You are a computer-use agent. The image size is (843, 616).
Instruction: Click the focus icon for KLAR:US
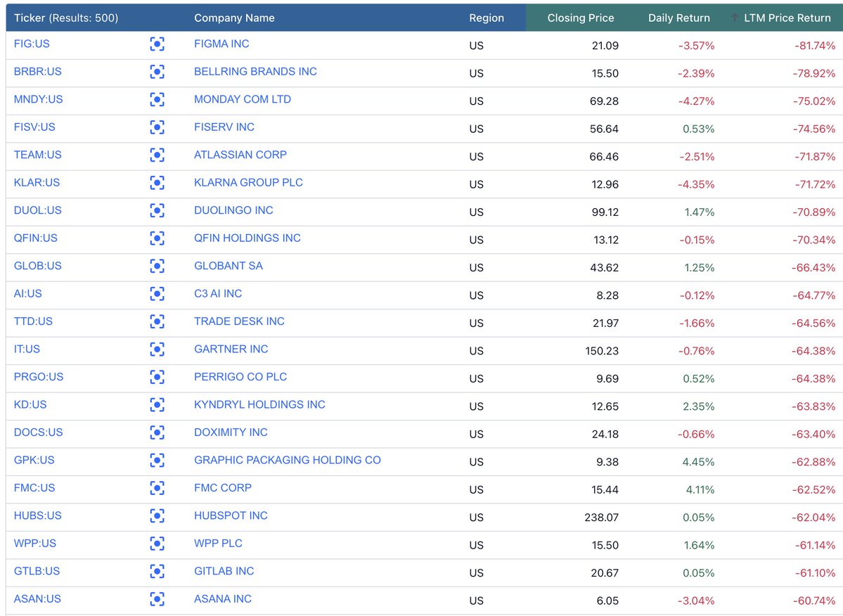pyautogui.click(x=157, y=183)
